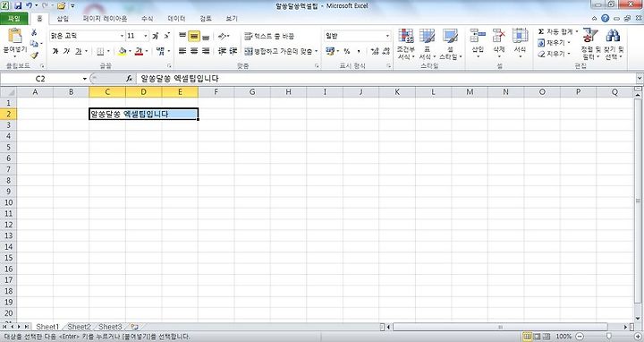Switch to the Data (데이터) tab
644x342 pixels.
tap(176, 19)
